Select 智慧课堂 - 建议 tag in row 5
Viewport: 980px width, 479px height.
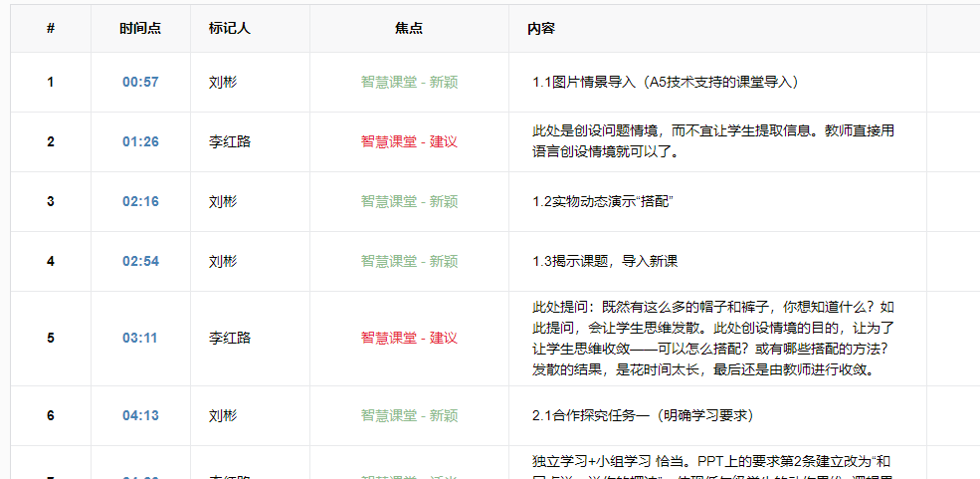pos(409,339)
